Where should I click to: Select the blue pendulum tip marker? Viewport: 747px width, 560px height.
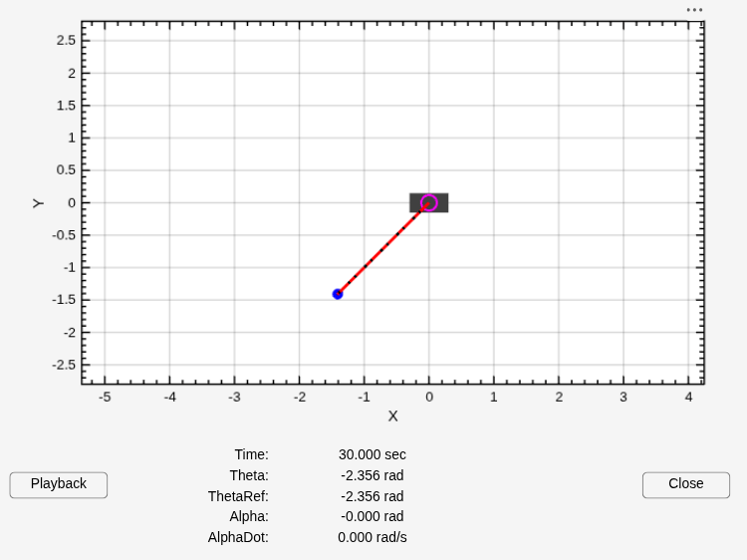coord(338,294)
